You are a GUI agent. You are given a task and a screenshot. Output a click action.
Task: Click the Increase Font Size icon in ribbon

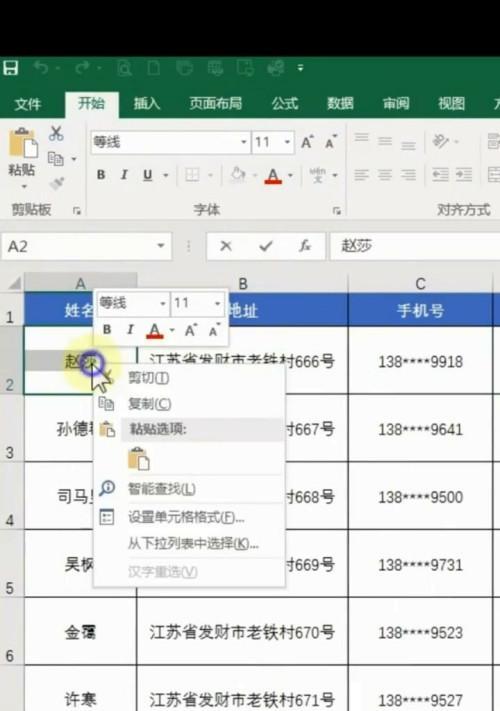[x=307, y=142]
